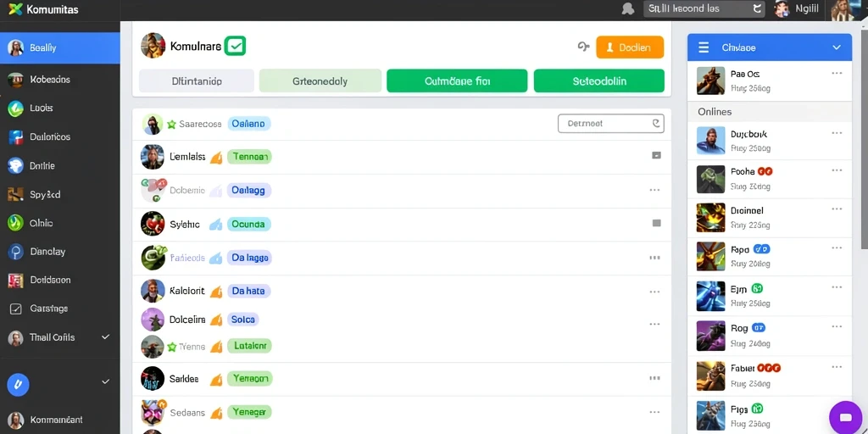868x434 pixels.
Task: Toggle the Garsfnge checkbox item in sidebar
Action: click(x=15, y=309)
